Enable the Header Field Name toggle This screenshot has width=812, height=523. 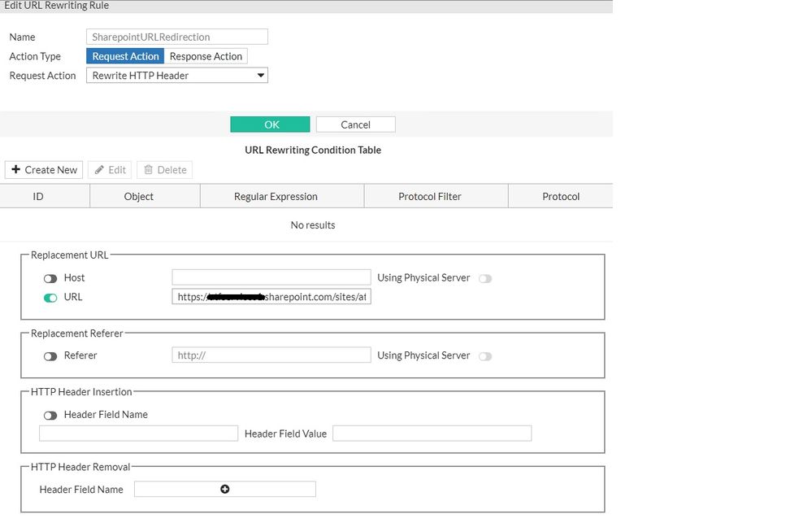point(50,415)
